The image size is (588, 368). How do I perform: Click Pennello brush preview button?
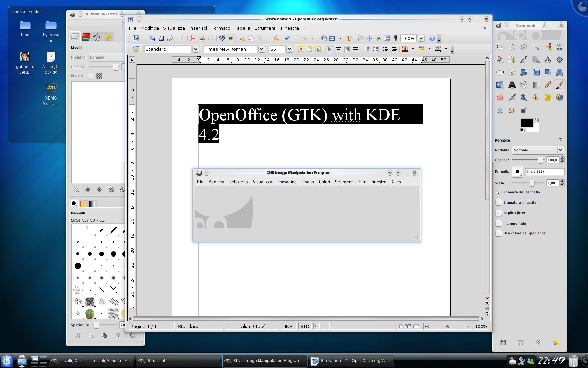[x=517, y=171]
